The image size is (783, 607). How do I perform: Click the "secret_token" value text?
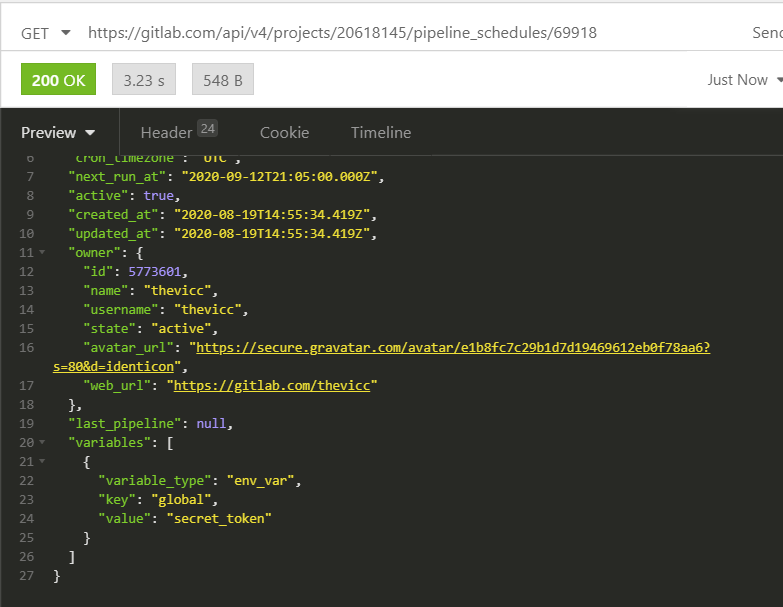(219, 518)
